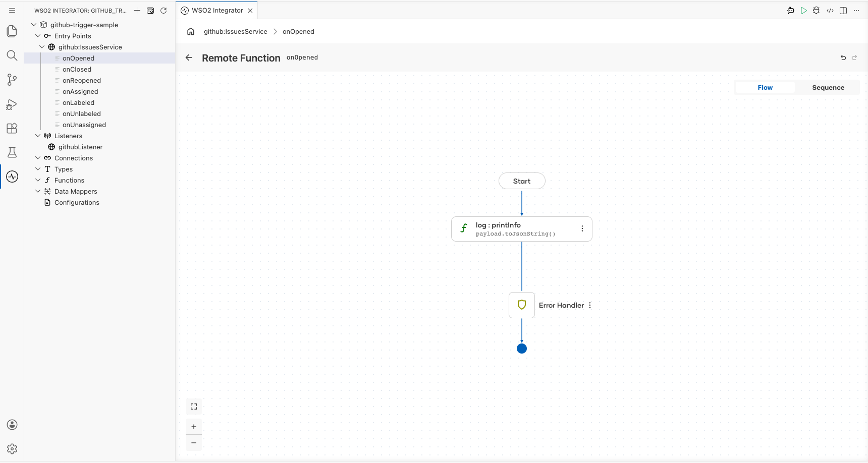
Task: Toggle the Functions section chevron
Action: [38, 180]
